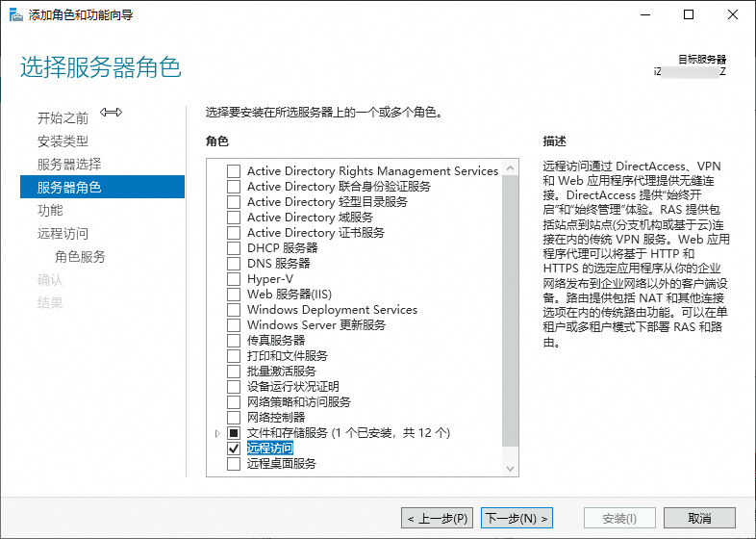
Task: Select the Web 服务器(IIS) role label
Action: coord(290,295)
